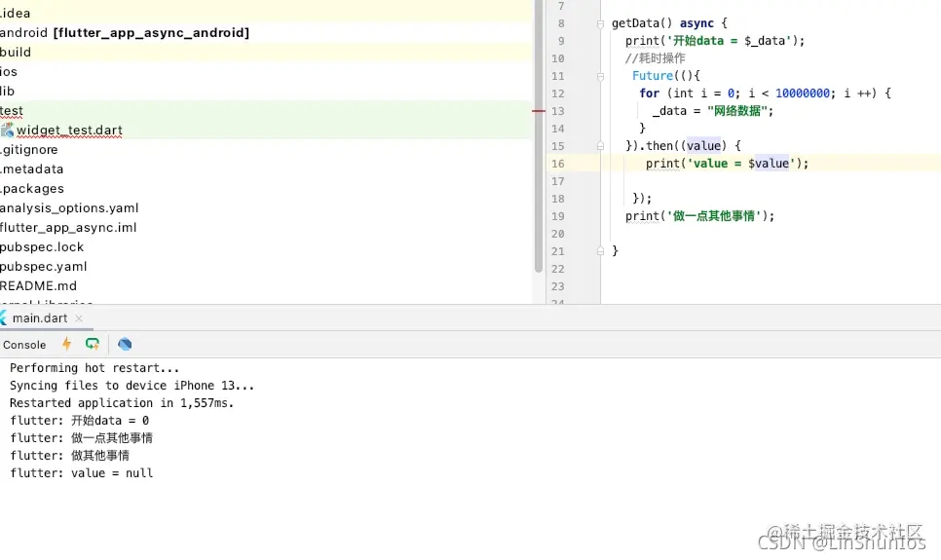Toggle fold marker at line 15

click(x=600, y=146)
